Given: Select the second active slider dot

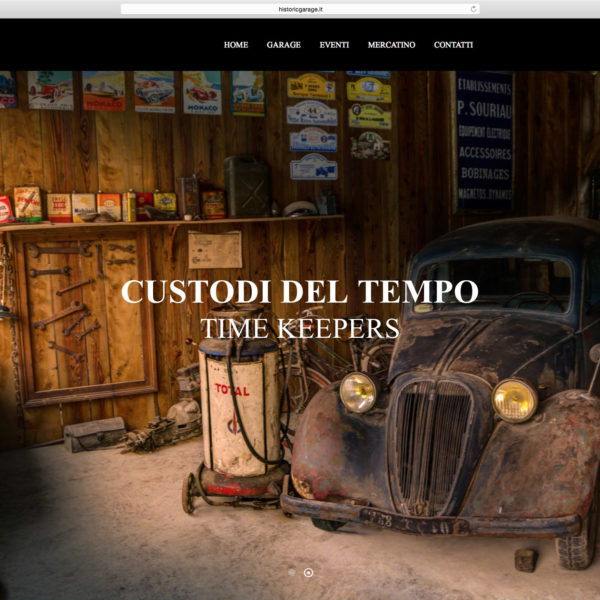Looking at the screenshot, I should click(308, 572).
